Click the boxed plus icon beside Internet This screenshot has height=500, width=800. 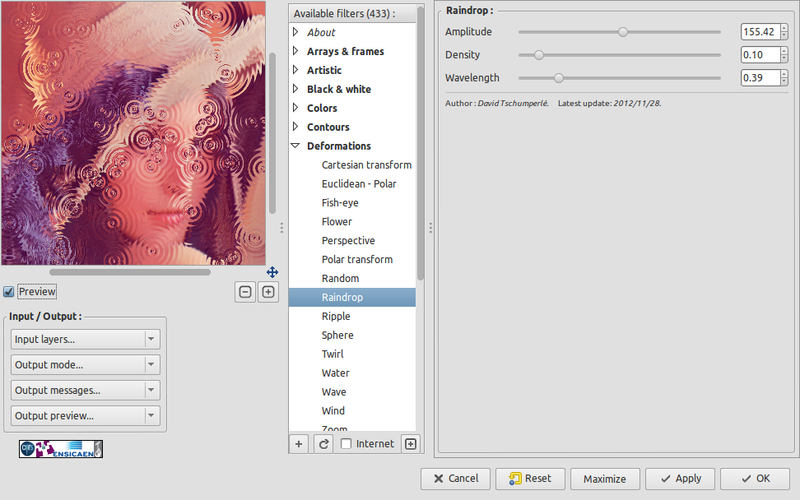410,444
